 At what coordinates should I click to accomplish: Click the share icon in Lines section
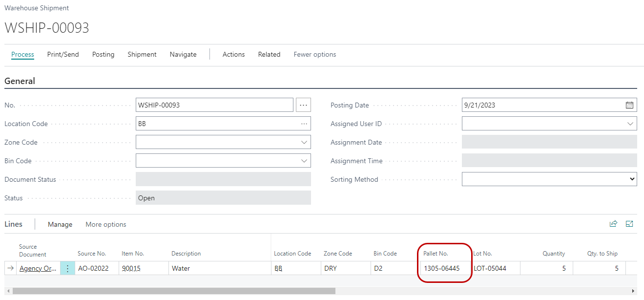click(x=613, y=224)
